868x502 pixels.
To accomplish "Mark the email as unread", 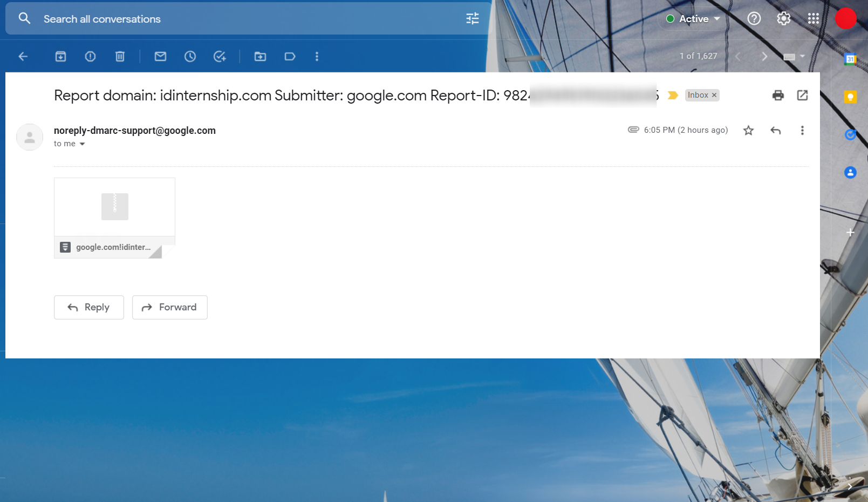I will pos(161,56).
